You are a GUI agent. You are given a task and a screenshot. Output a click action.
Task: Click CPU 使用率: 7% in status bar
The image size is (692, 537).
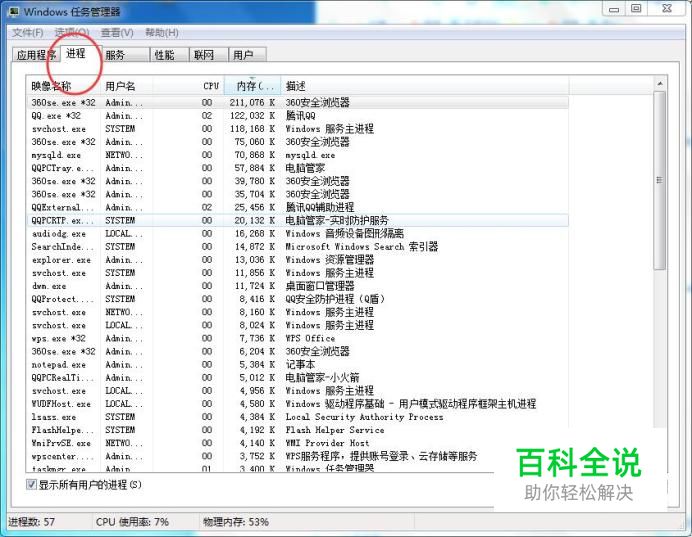coord(132,522)
